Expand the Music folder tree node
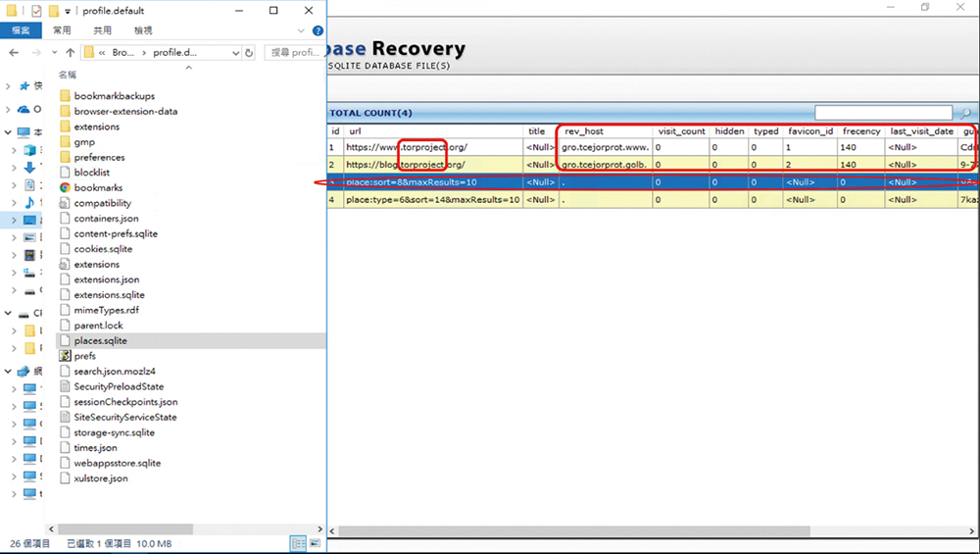980x554 pixels. pos(15,203)
